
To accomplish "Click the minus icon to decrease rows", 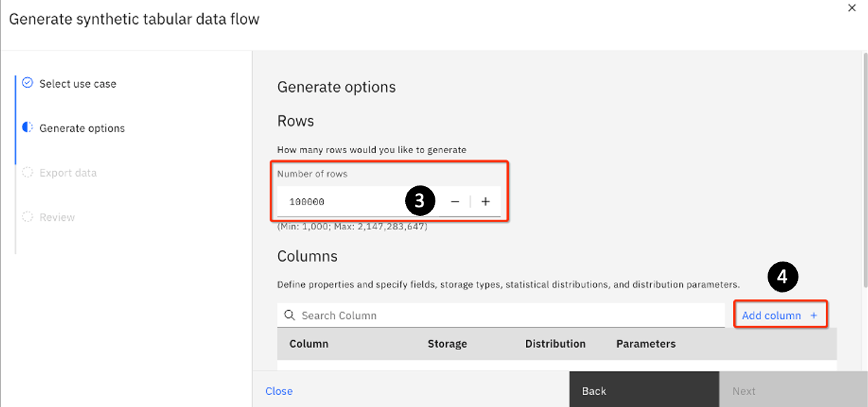I will point(455,202).
